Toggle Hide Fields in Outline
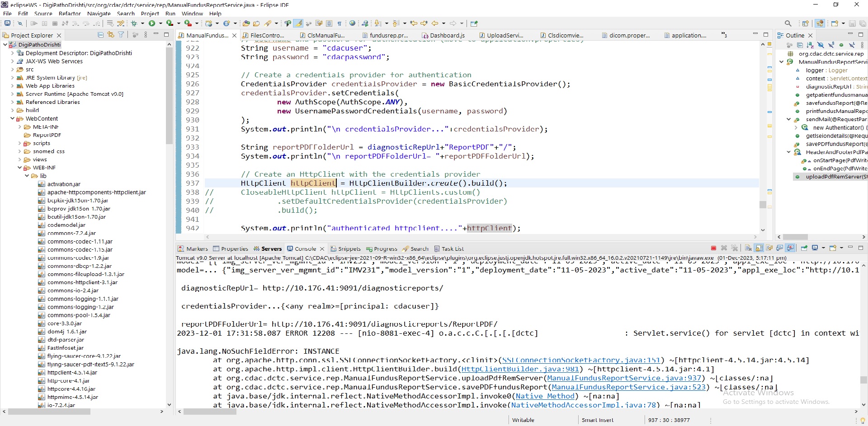This screenshot has height=426, width=868. point(821,45)
